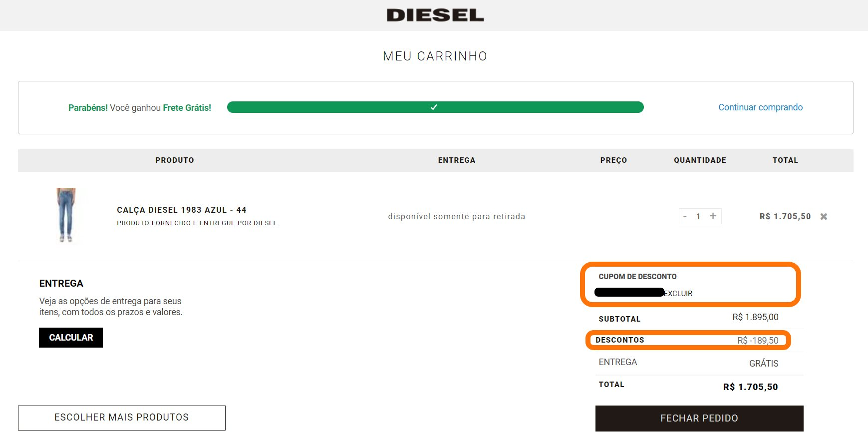Viewport: 868px width, 434px height.
Task: Open the jeans product thumbnail
Action: click(x=66, y=215)
